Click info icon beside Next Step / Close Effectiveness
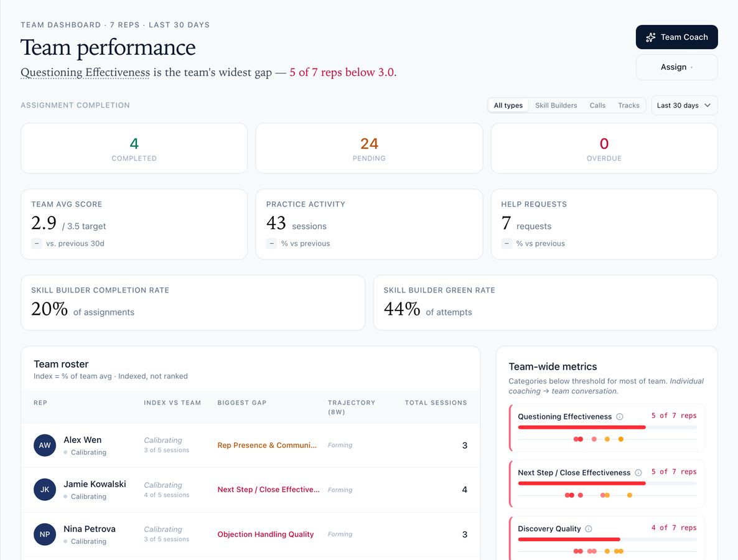Viewport: 738px width, 560px height. tap(638, 472)
